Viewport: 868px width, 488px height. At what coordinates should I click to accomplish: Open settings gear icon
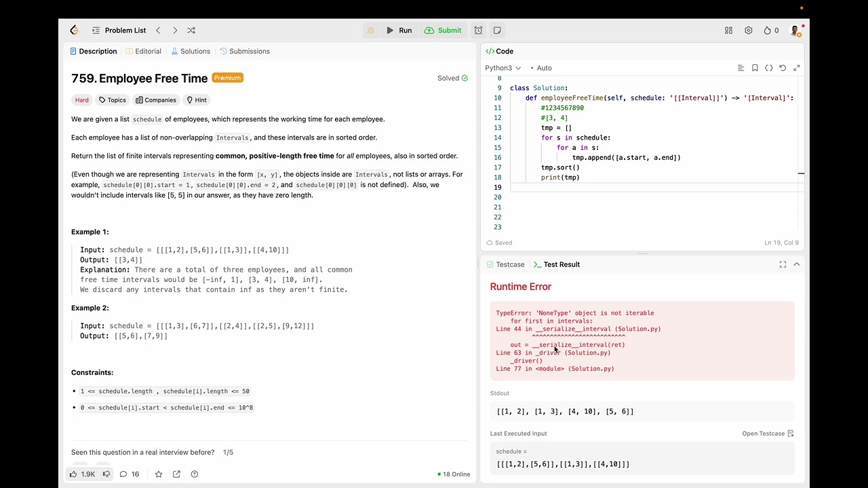pyautogui.click(x=749, y=30)
